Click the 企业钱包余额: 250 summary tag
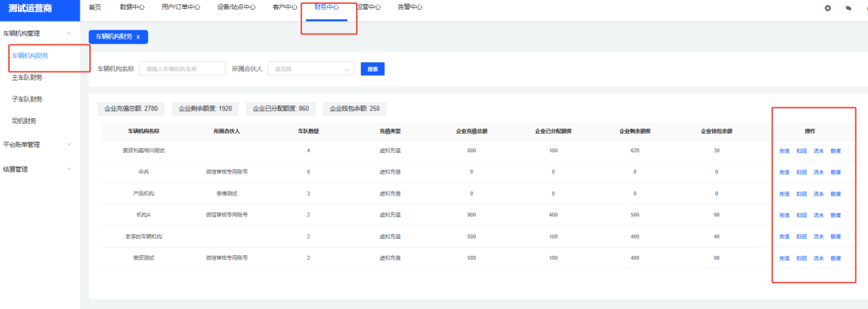Viewport: 868px width, 309px height. 355,109
